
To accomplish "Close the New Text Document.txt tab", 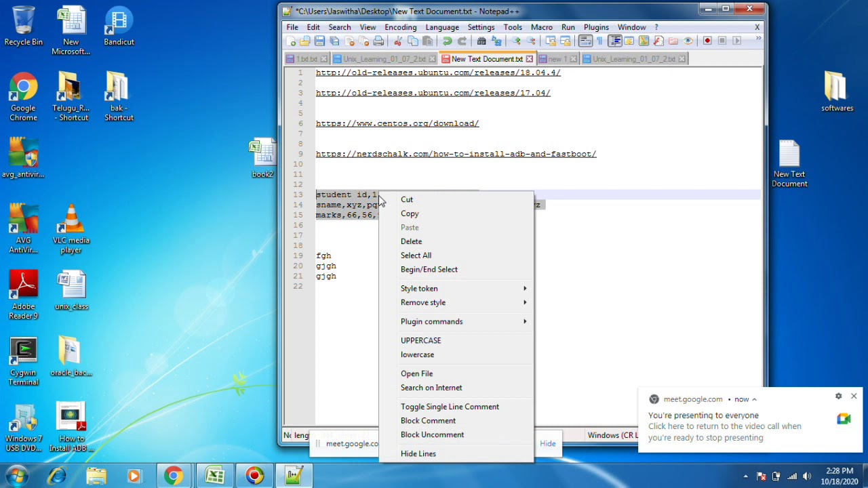I will click(530, 60).
